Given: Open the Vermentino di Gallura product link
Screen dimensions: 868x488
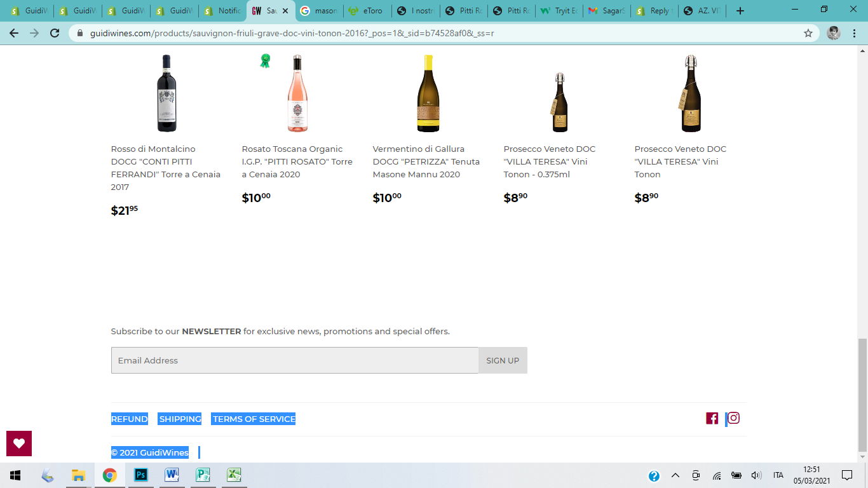Looking at the screenshot, I should coord(426,161).
